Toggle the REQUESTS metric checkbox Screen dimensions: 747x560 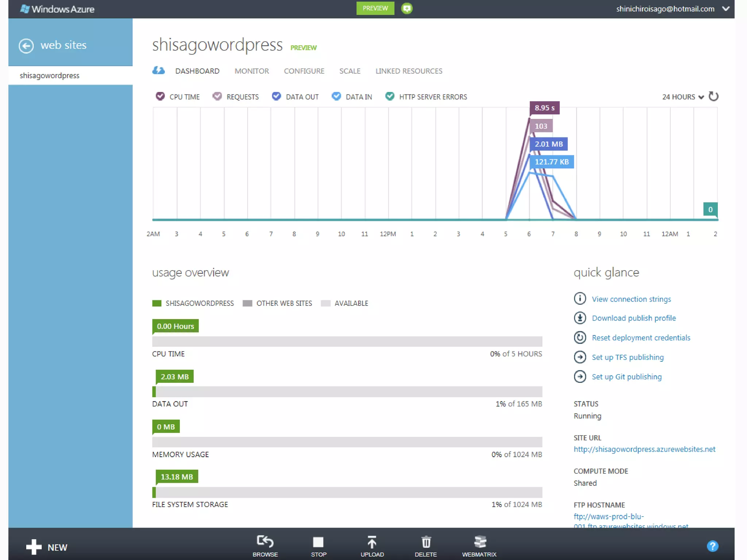point(217,96)
